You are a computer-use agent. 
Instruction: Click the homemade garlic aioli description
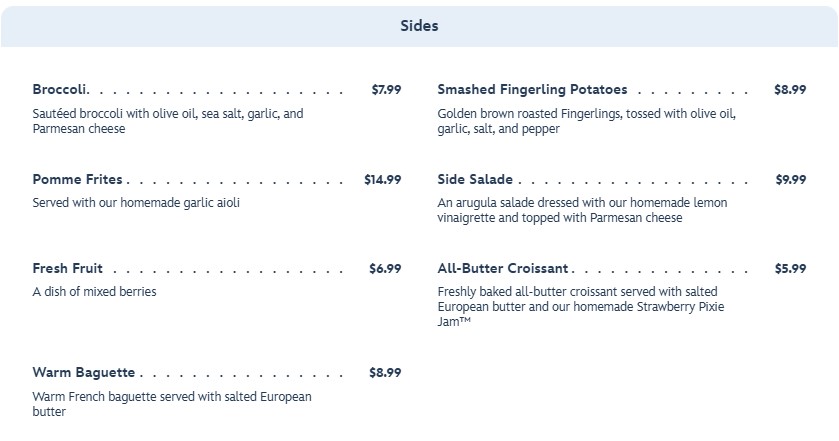136,203
